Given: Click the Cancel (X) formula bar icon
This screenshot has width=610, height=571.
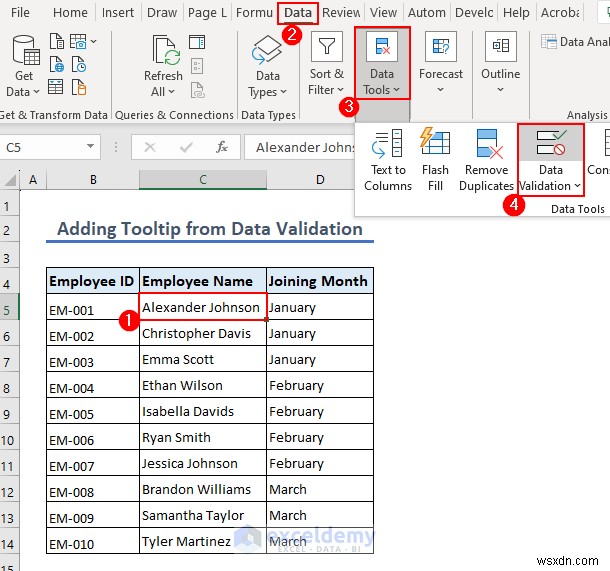Looking at the screenshot, I should 150,147.
